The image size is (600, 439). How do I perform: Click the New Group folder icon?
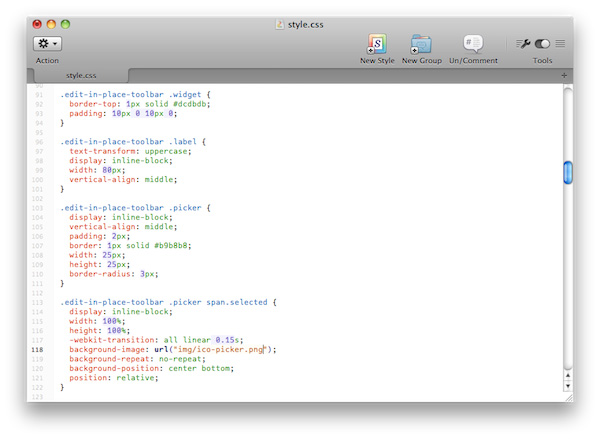(x=421, y=44)
